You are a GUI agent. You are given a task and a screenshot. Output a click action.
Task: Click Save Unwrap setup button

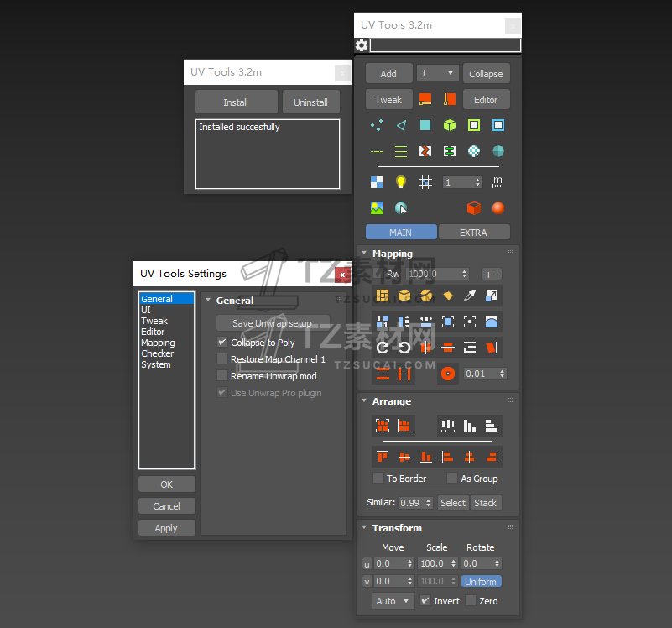pos(273,323)
